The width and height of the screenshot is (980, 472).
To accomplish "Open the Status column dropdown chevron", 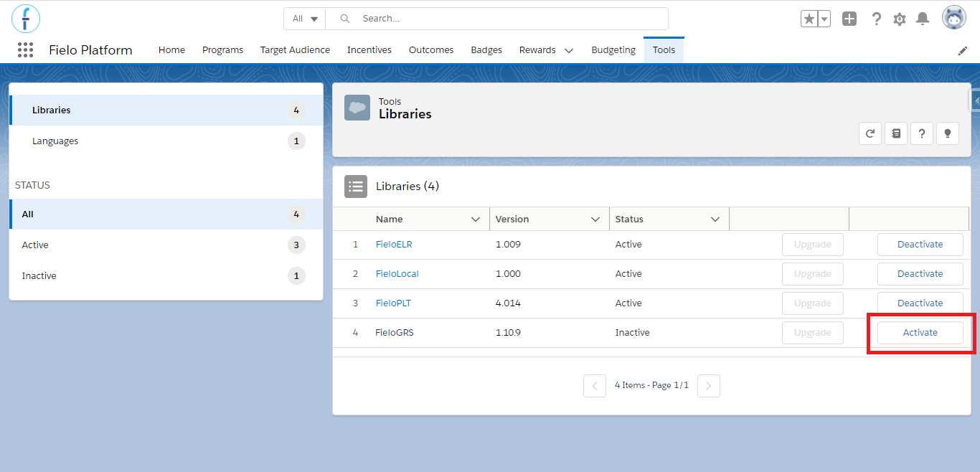I will pyautogui.click(x=715, y=220).
